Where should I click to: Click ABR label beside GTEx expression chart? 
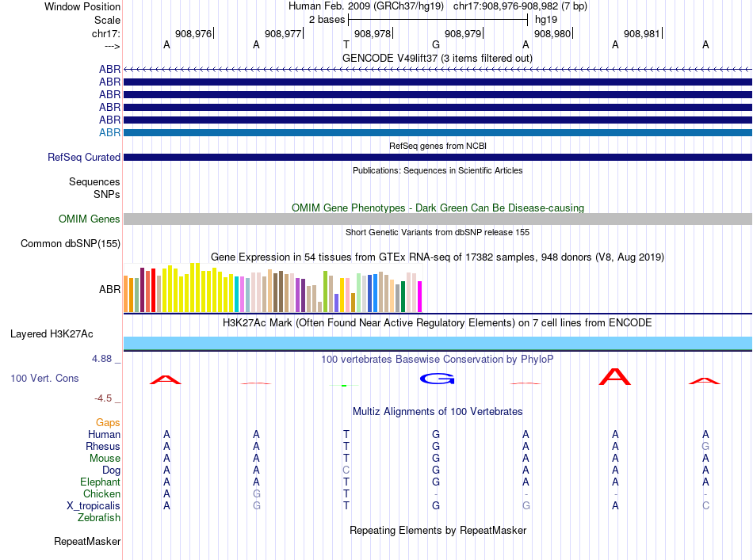coord(109,289)
